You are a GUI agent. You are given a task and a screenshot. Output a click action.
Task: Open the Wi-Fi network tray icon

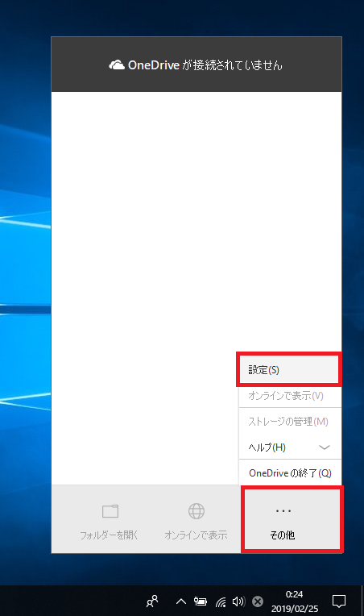[221, 601]
